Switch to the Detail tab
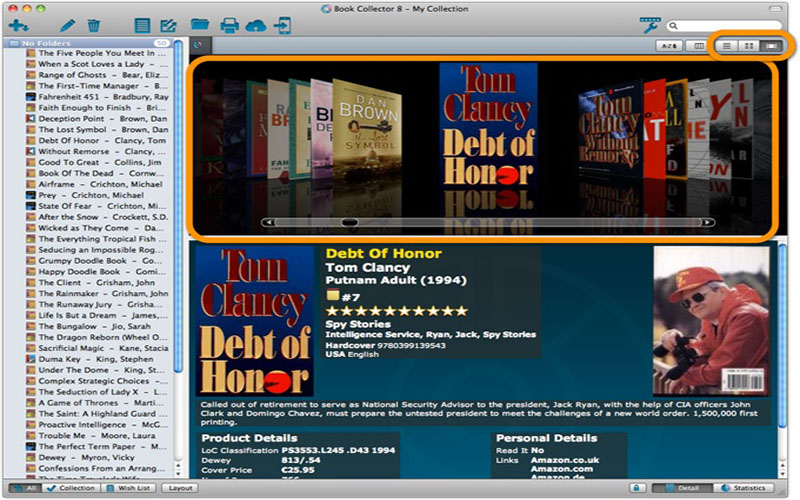 point(682,488)
